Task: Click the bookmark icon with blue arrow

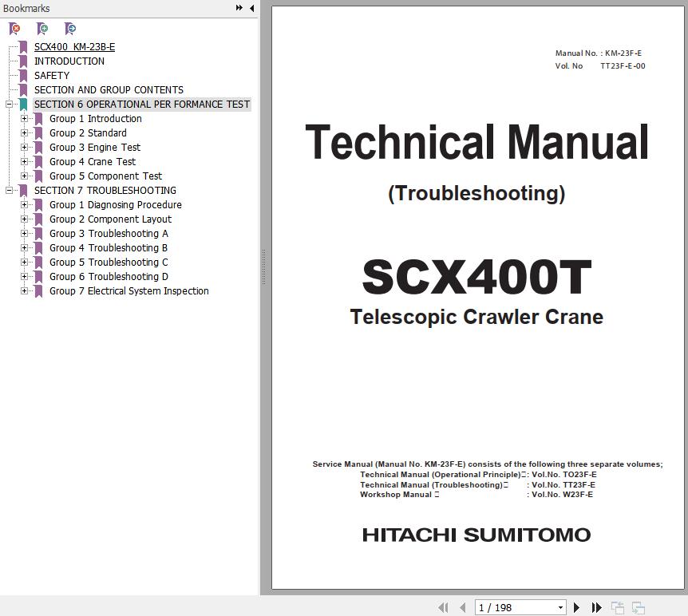Action: coord(70,29)
